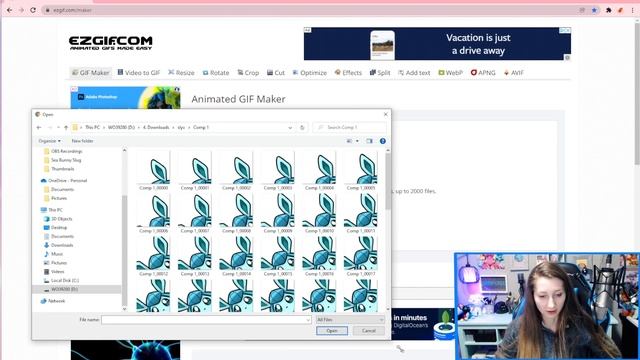Click the EZGIF.COM site logo

pyautogui.click(x=111, y=43)
